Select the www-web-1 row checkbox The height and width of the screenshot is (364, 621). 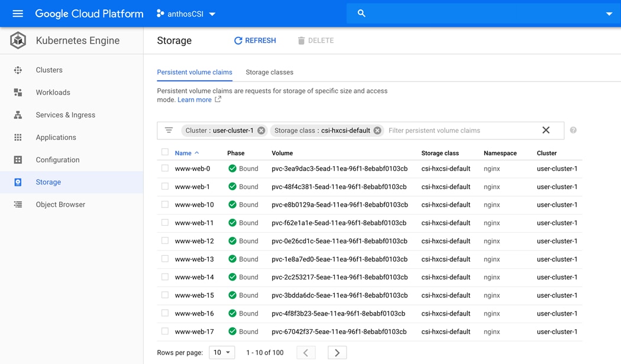point(165,186)
